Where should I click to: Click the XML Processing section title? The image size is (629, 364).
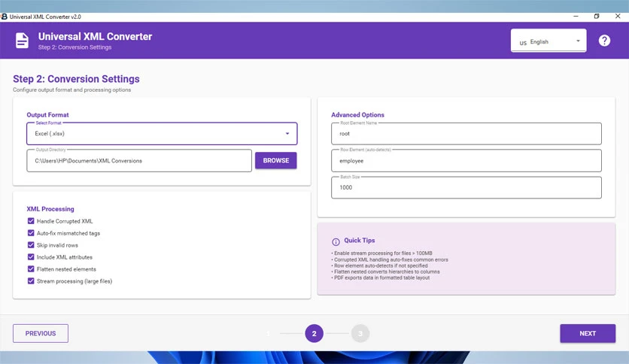point(50,209)
